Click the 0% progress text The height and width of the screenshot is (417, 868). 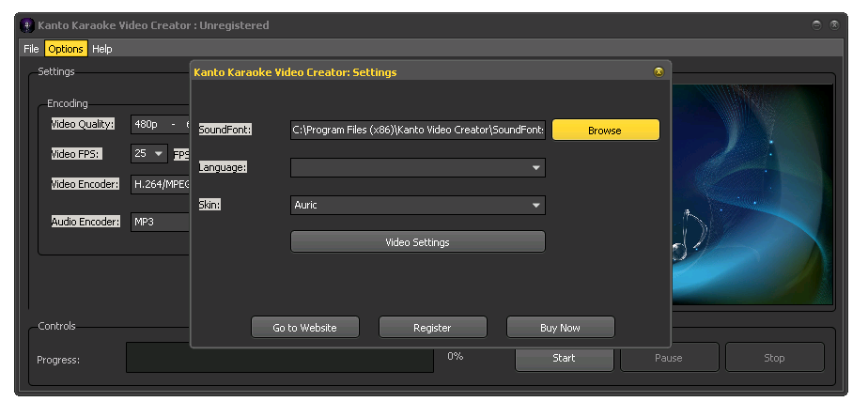pos(455,356)
